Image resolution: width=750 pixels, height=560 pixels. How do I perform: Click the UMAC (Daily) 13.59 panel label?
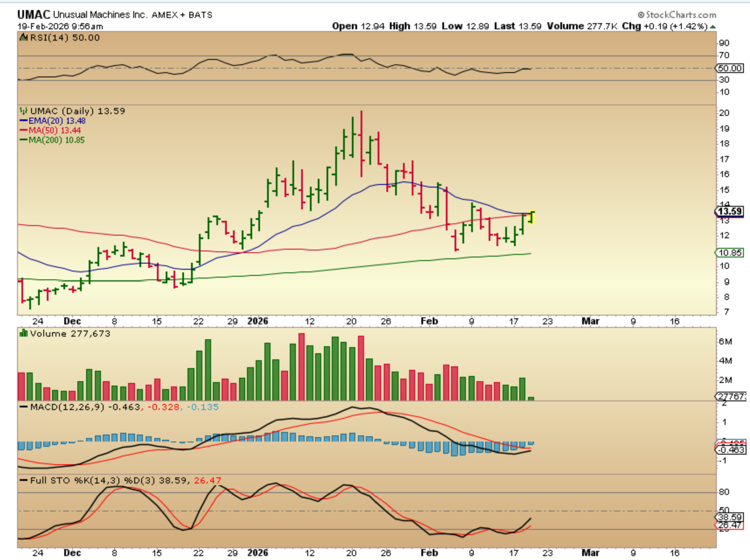77,111
